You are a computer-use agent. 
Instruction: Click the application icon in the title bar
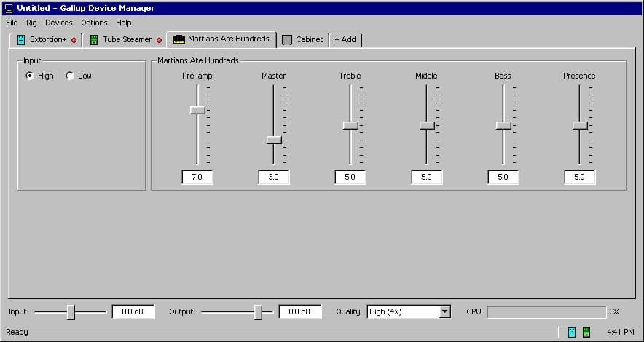point(9,8)
